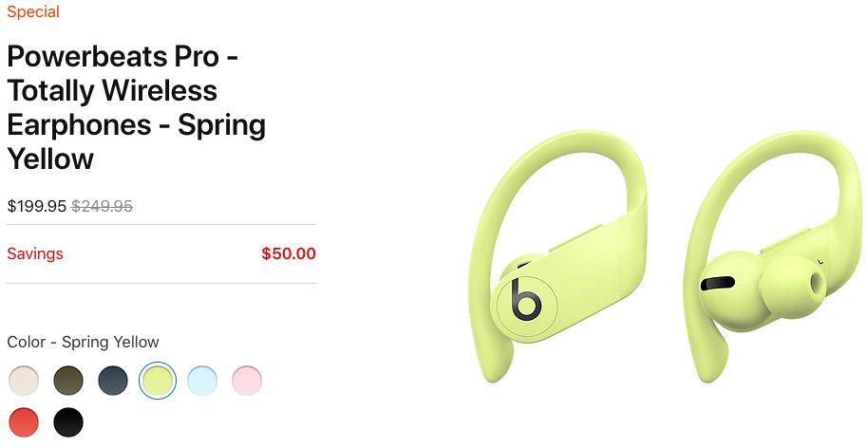This screenshot has width=868, height=448.
Task: Click the $50.00 savings amount
Action: click(x=289, y=253)
